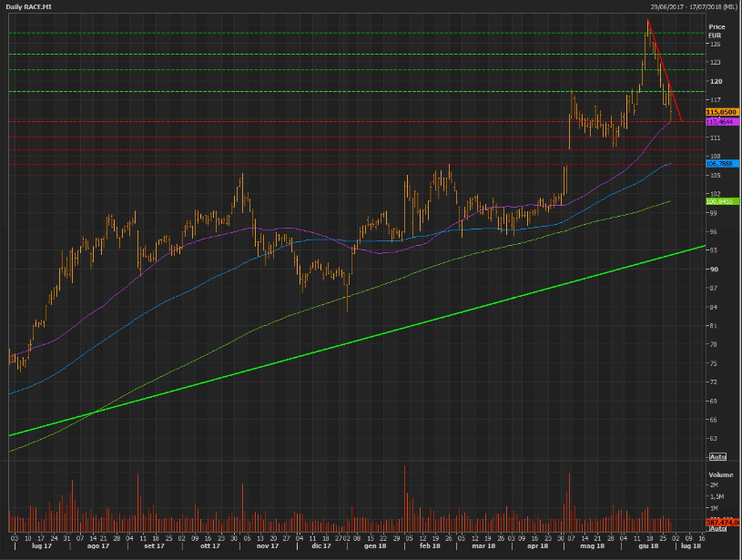Click the 'lug 17' month marker
Screen dimensions: 742x560
point(42,545)
